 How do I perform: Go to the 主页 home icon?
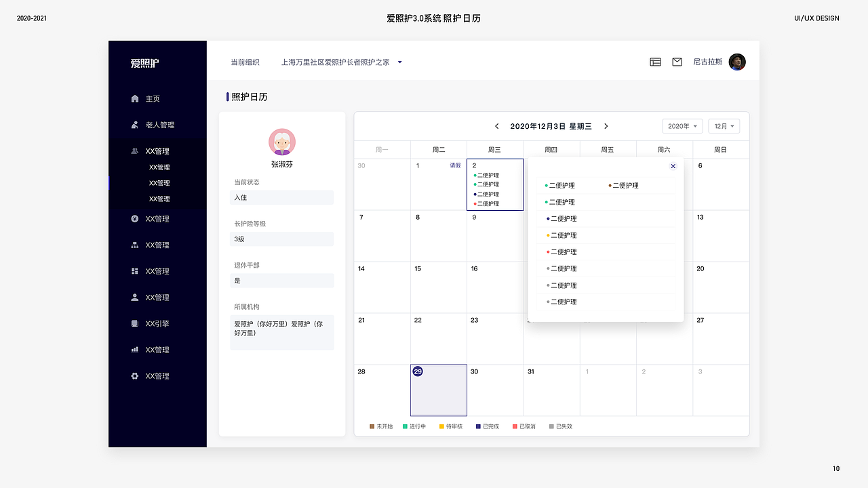click(x=134, y=99)
